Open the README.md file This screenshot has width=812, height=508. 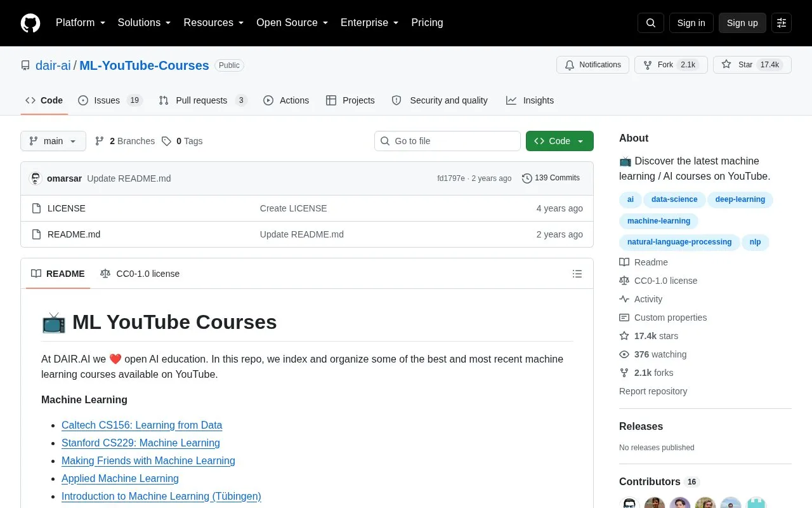point(74,234)
